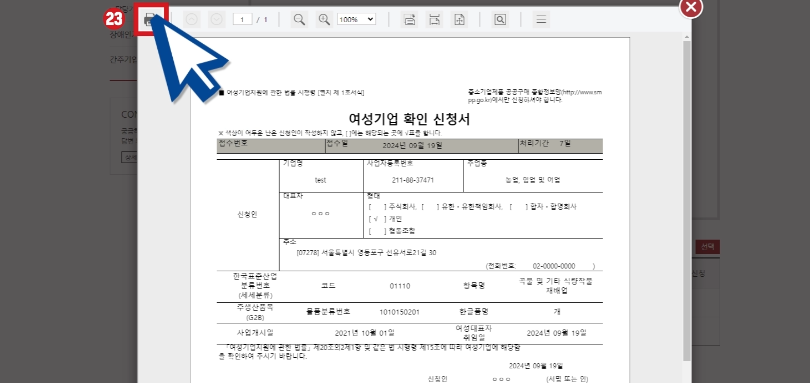The height and width of the screenshot is (383, 810).
Task: Click the print icon in the viewer toolbar
Action: pyautogui.click(x=150, y=20)
